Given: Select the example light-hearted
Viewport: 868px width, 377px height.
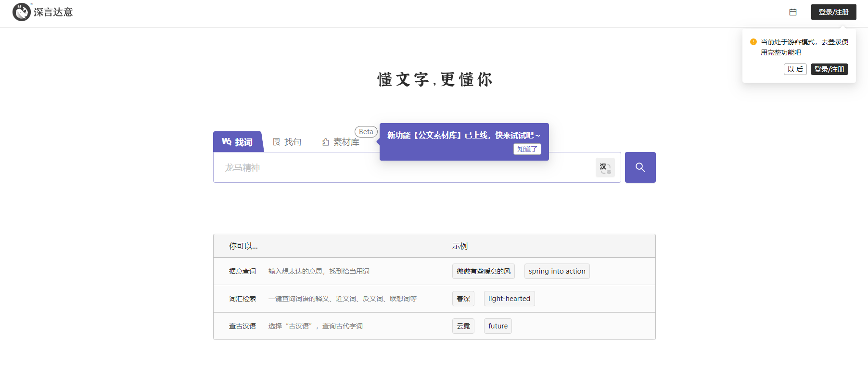Looking at the screenshot, I should click(x=510, y=299).
